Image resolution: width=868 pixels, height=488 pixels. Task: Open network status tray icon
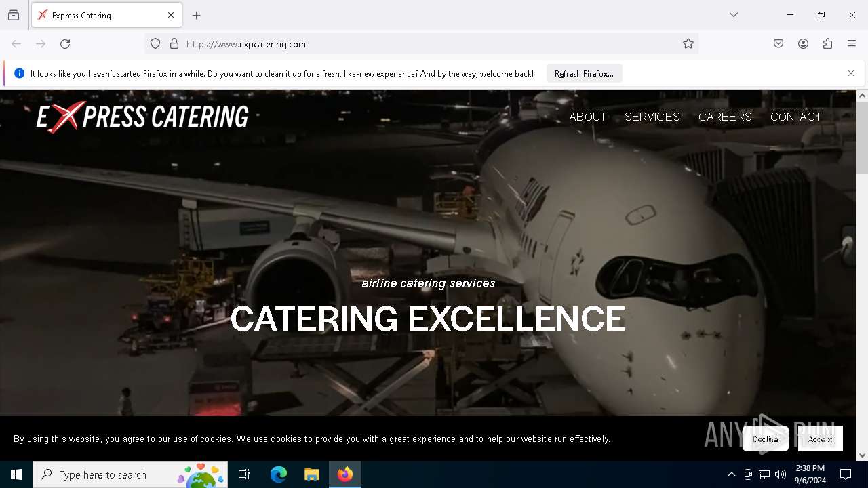click(x=764, y=474)
